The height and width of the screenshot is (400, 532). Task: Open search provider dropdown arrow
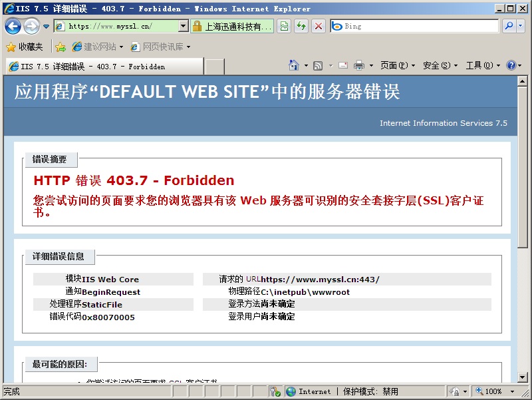point(521,26)
